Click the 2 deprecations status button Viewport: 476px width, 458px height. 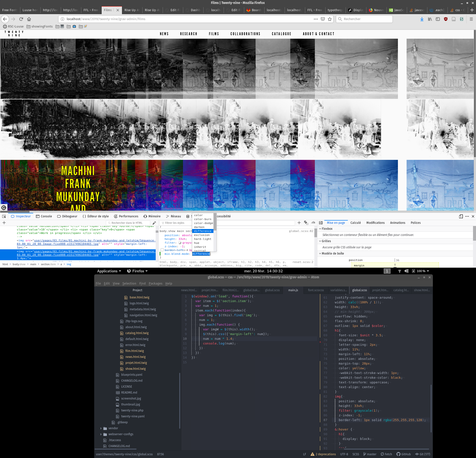[323, 454]
